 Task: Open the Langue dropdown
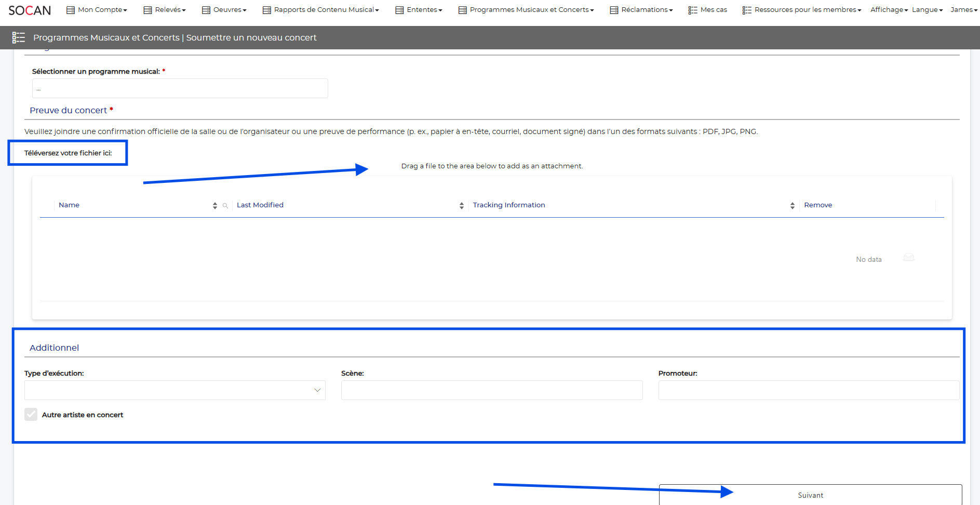pyautogui.click(x=927, y=10)
